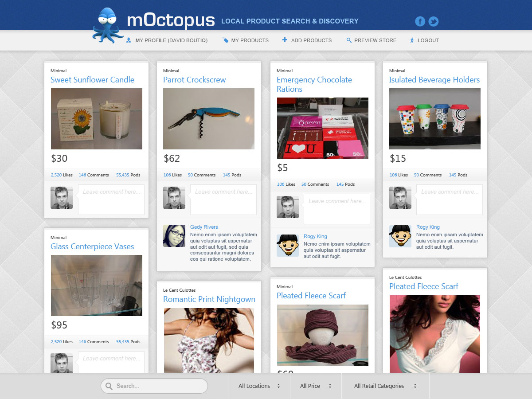532x399 pixels.
Task: Click Logout in the navigation
Action: tap(428, 40)
